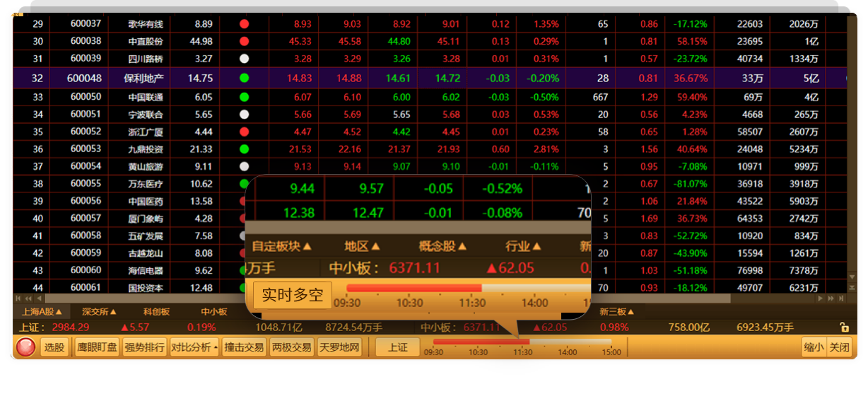Click the red round orb icon
868x394 pixels.
click(x=26, y=347)
